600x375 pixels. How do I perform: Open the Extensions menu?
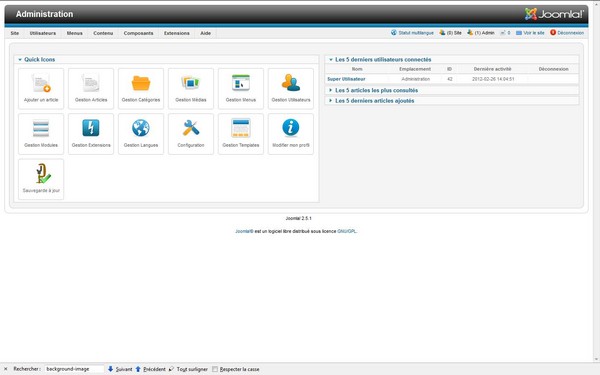(177, 33)
